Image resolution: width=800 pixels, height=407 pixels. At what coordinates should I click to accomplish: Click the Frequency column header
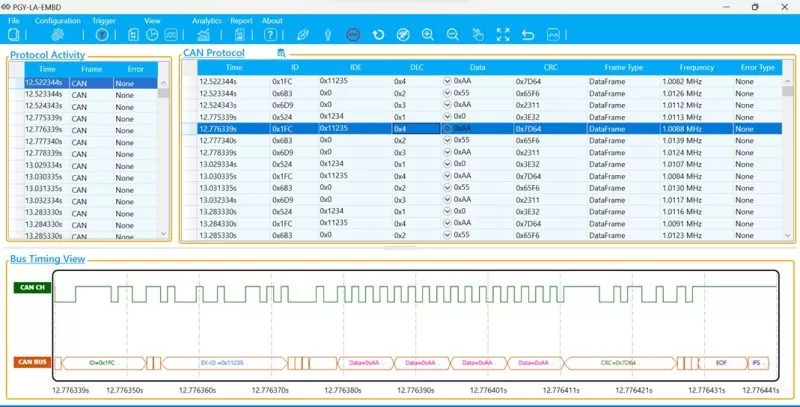[x=696, y=68]
